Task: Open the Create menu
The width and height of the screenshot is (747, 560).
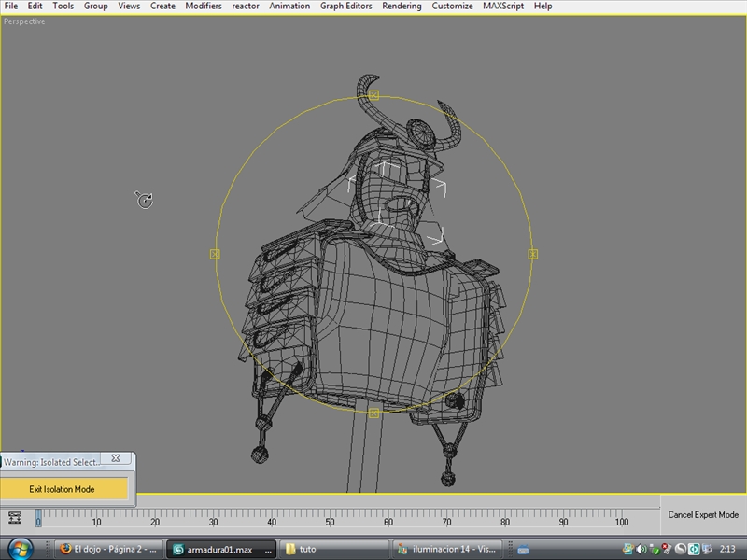Action: coord(162,7)
